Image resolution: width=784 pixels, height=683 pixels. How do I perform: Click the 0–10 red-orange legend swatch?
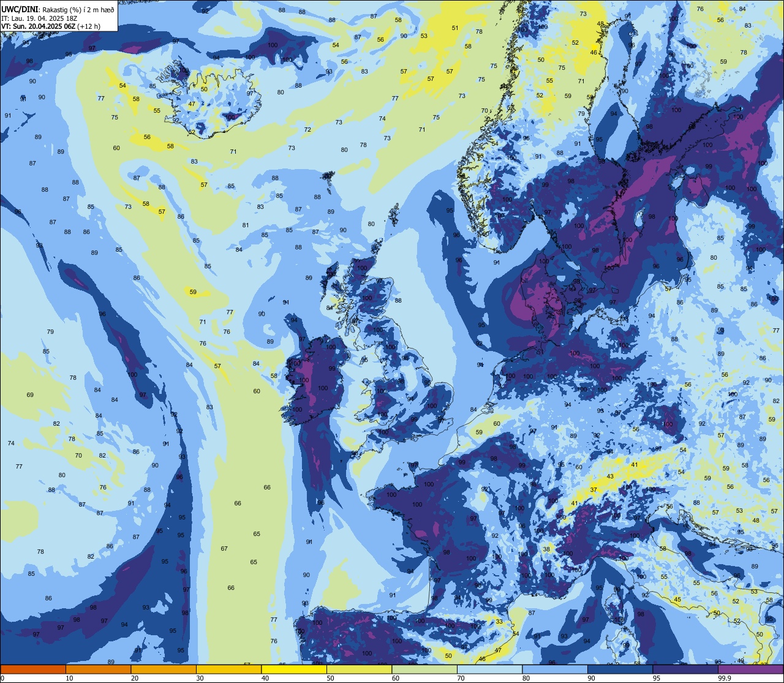33,670
